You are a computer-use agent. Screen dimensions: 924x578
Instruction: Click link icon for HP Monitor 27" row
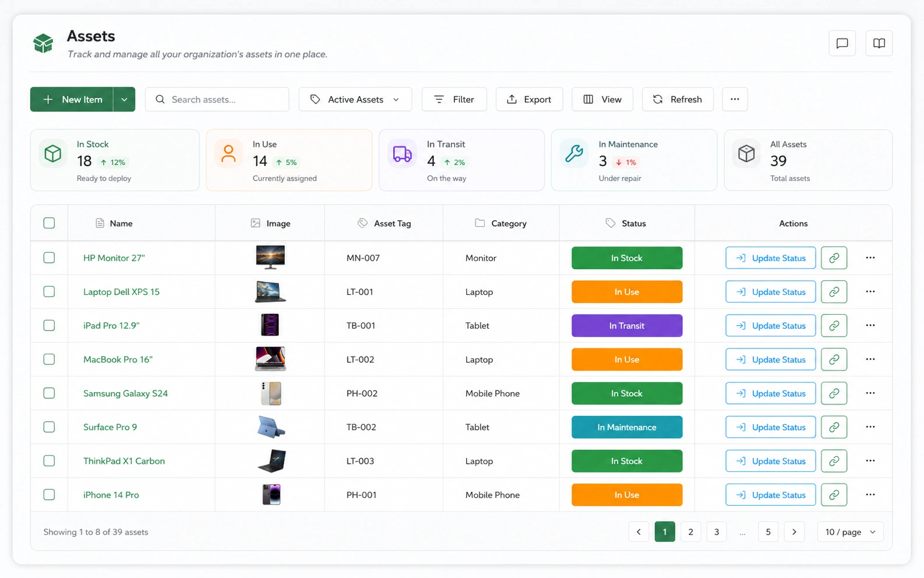point(834,258)
